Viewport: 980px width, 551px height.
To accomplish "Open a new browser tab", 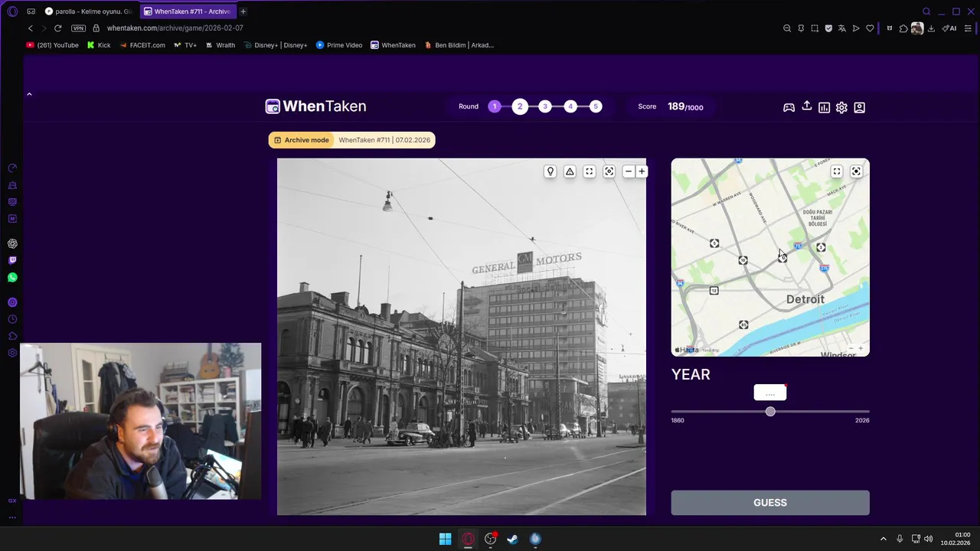I will point(243,11).
